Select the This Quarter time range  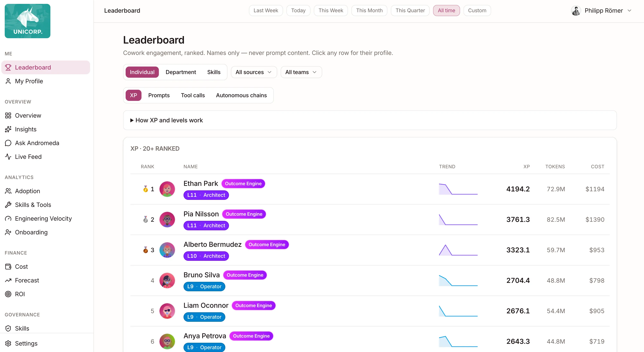pyautogui.click(x=410, y=11)
